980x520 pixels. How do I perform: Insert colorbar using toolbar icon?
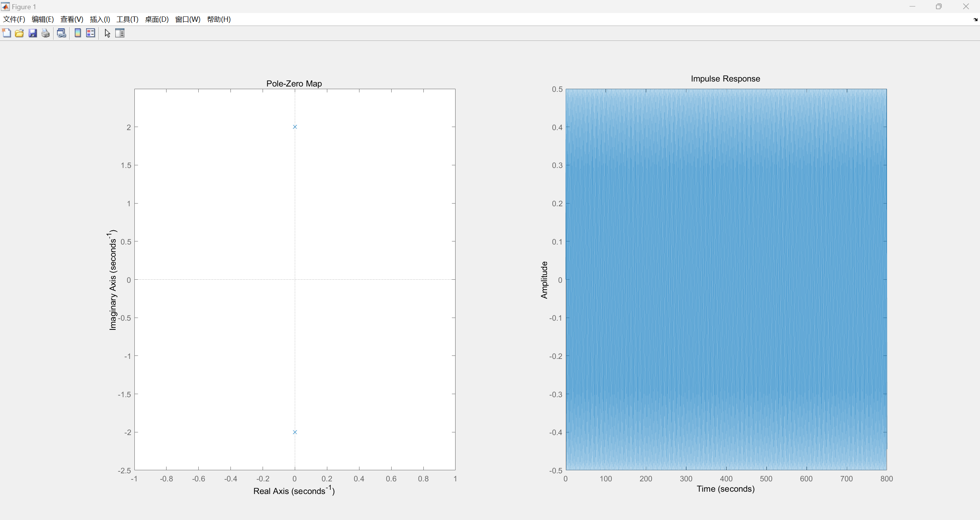click(78, 33)
